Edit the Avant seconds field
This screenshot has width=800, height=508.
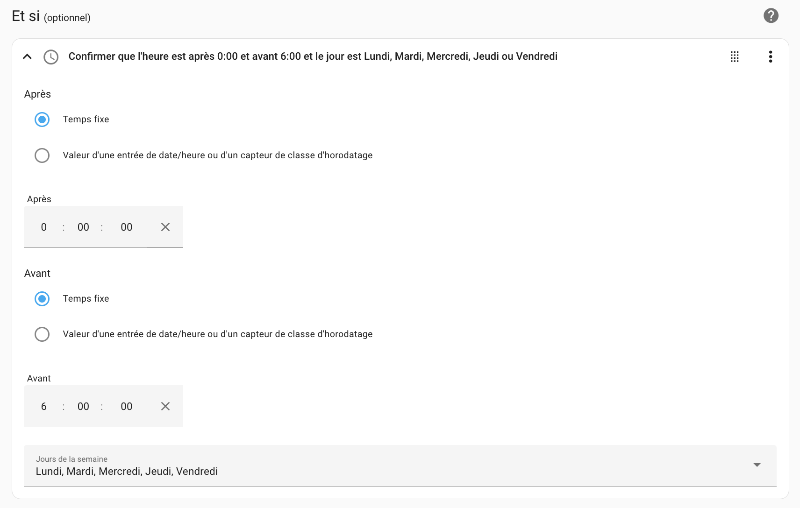(x=126, y=407)
